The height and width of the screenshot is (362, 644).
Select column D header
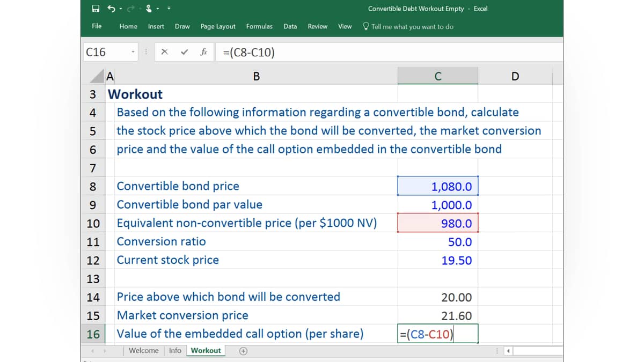[x=515, y=76]
